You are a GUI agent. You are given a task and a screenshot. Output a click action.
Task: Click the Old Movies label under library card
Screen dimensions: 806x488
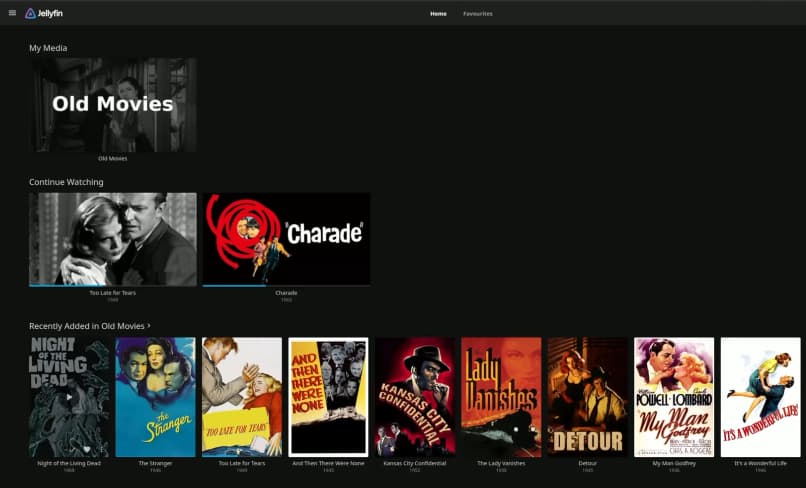[113, 158]
